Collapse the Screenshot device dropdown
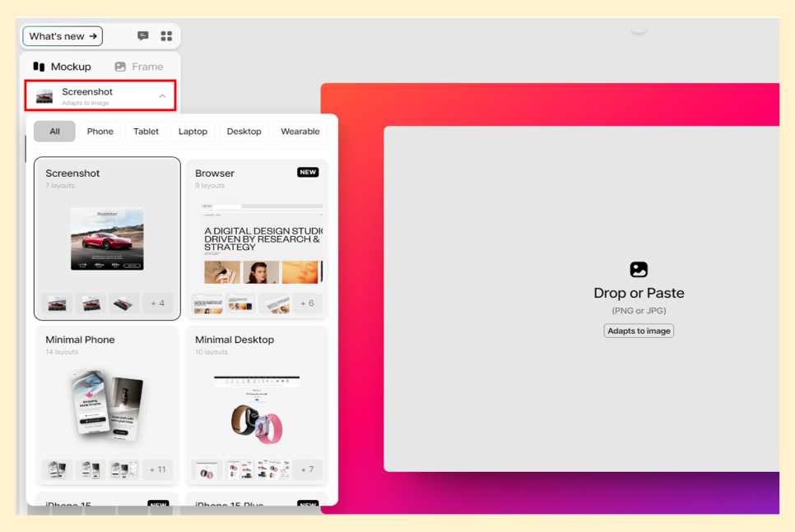This screenshot has height=532, width=795. 162,96
